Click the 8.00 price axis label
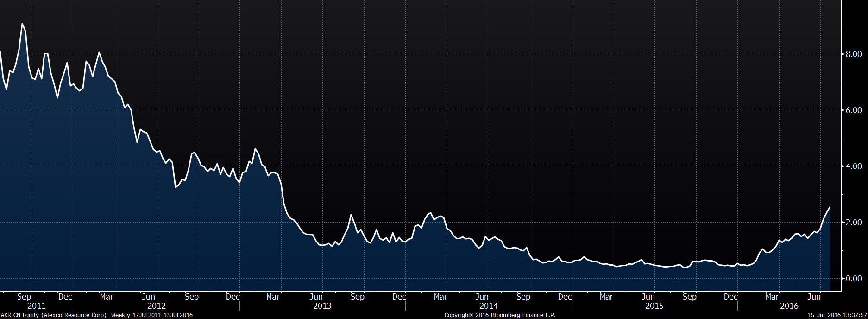This screenshot has height=319, width=868. pyautogui.click(x=854, y=54)
